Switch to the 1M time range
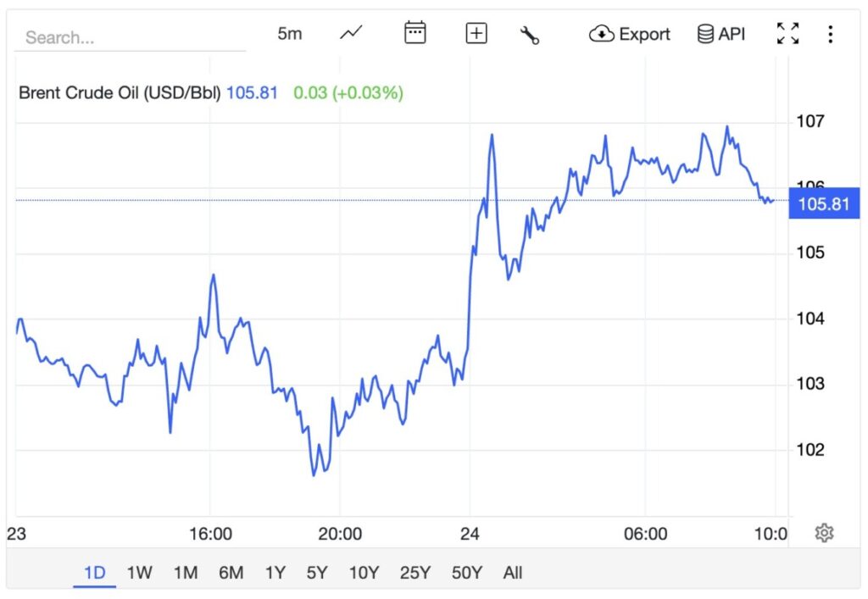 185,573
